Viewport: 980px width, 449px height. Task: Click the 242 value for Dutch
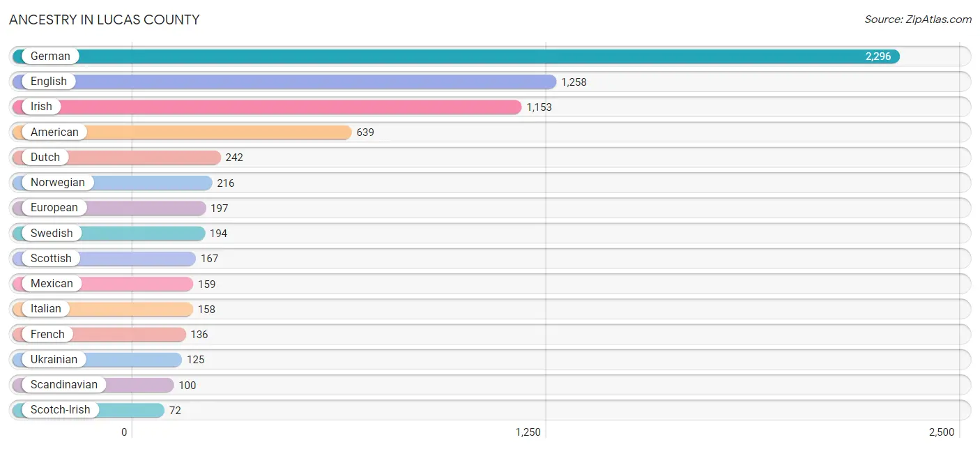pyautogui.click(x=234, y=158)
